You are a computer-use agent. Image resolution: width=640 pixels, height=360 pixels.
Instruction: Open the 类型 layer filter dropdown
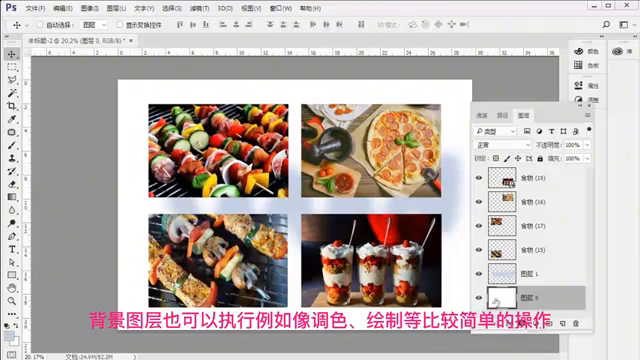pyautogui.click(x=495, y=131)
